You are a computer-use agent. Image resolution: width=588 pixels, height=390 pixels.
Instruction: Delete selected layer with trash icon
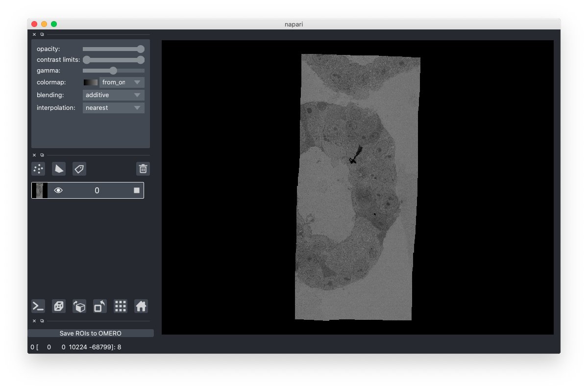[x=143, y=169]
